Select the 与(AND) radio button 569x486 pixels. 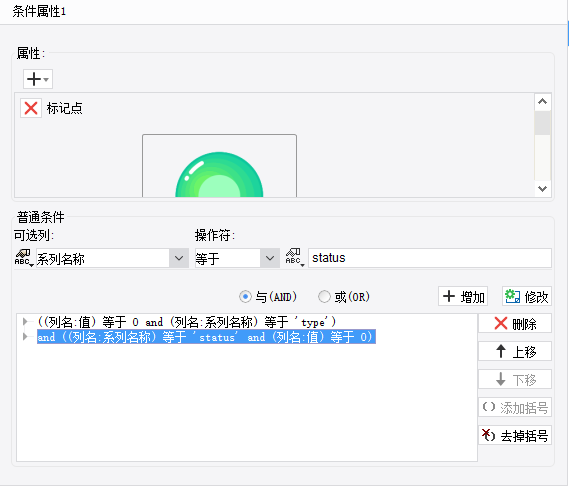coord(246,297)
